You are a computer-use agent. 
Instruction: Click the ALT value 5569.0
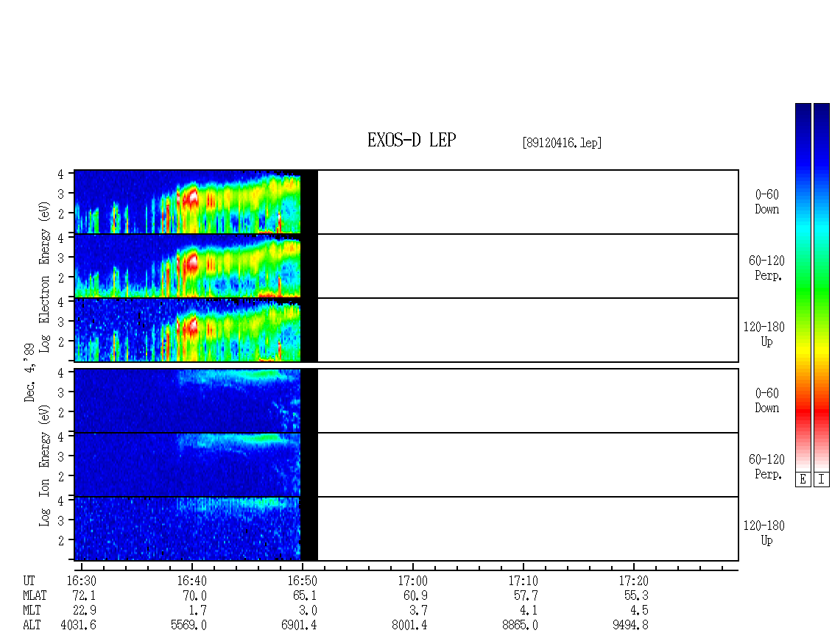tap(189, 626)
